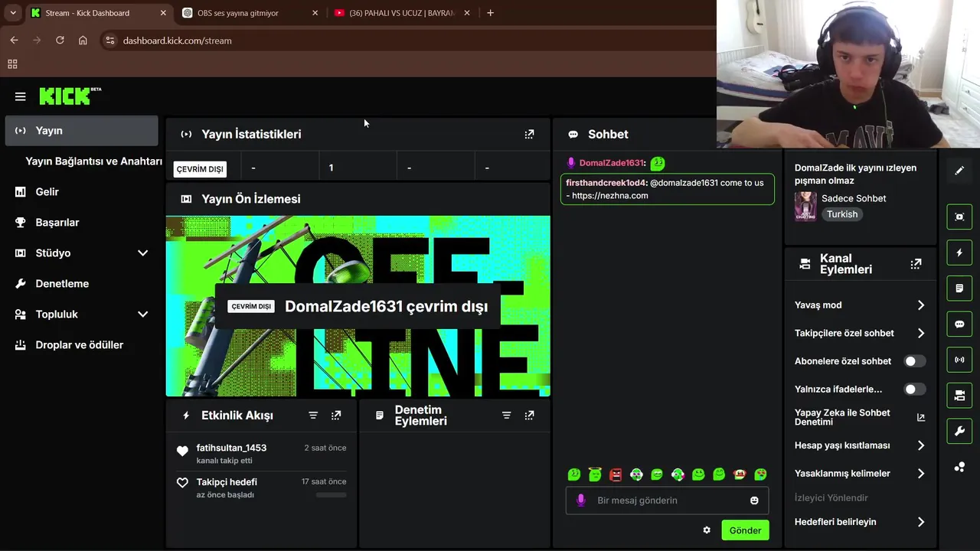Click the Sadece Sohbet category thumbnail
980x551 pixels.
pos(805,207)
